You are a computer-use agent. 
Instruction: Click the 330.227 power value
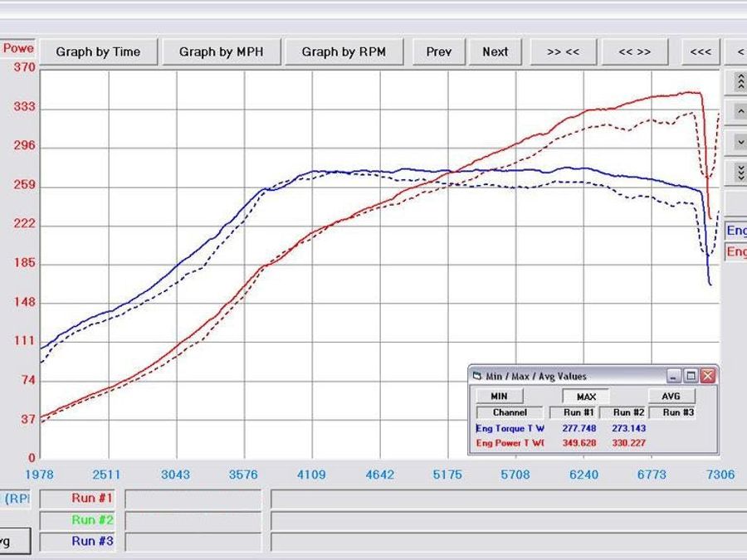pyautogui.click(x=629, y=443)
